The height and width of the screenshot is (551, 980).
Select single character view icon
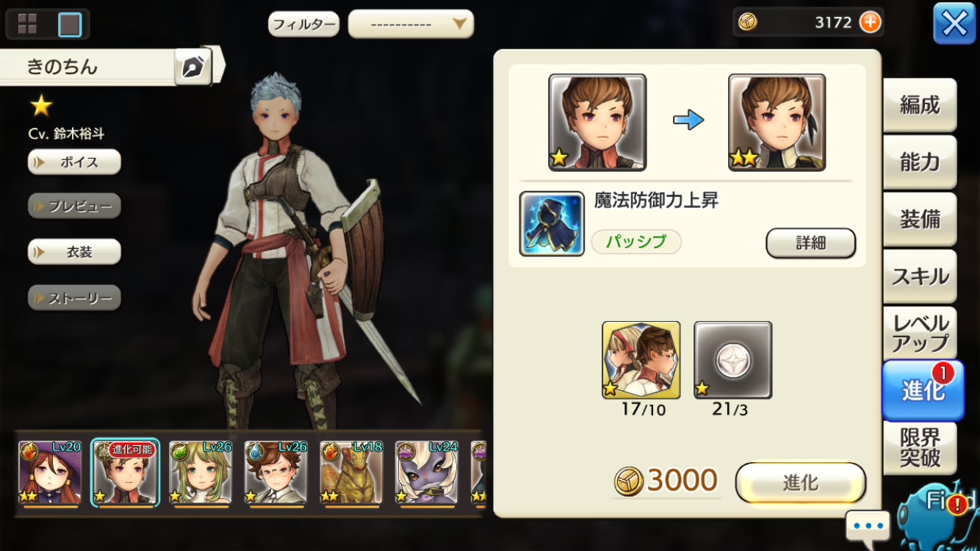point(69,24)
